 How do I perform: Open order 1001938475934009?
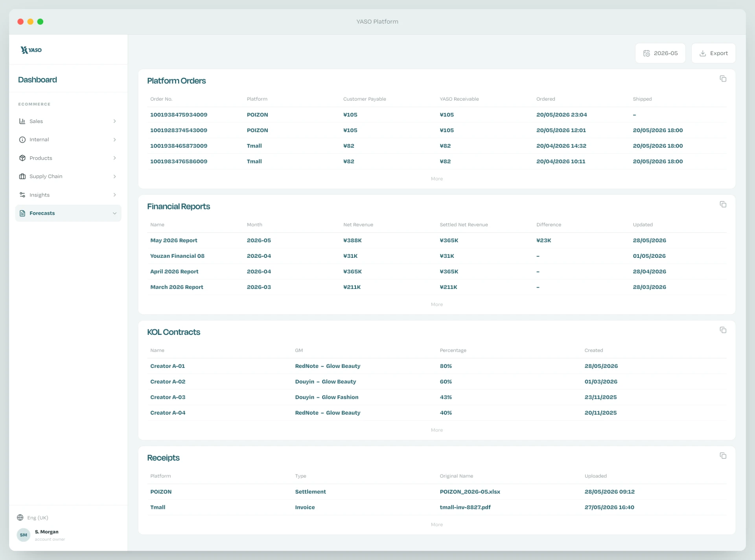click(179, 115)
